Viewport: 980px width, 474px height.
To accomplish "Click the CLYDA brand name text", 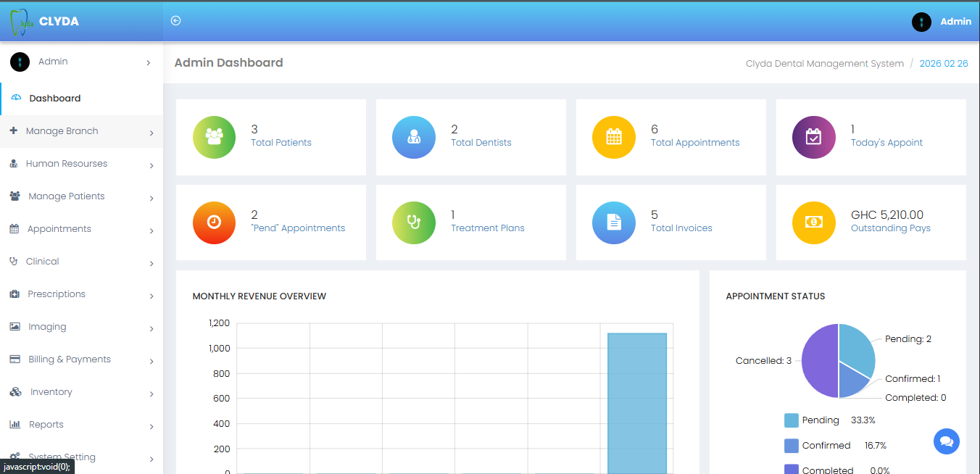I will [x=59, y=22].
